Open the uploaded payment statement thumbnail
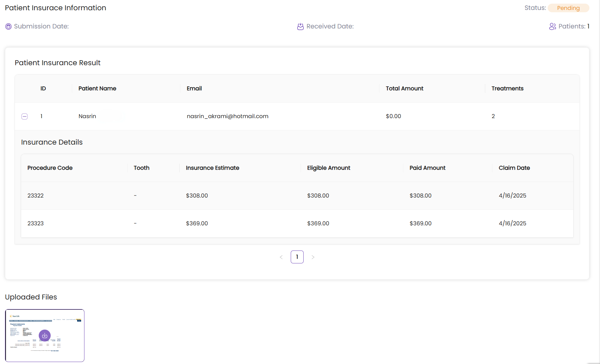Image resolution: width=600 pixels, height=364 pixels. click(45, 336)
